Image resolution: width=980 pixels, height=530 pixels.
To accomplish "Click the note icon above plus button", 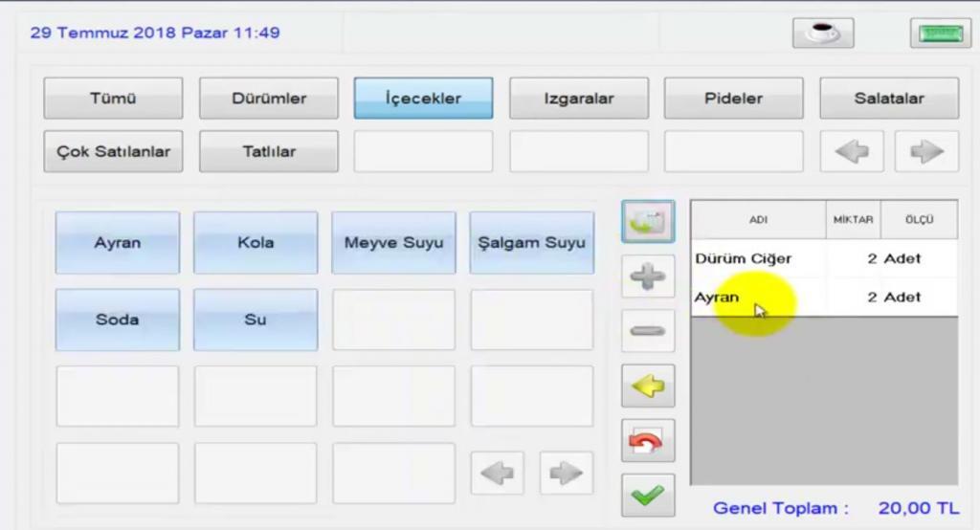I will tap(648, 221).
